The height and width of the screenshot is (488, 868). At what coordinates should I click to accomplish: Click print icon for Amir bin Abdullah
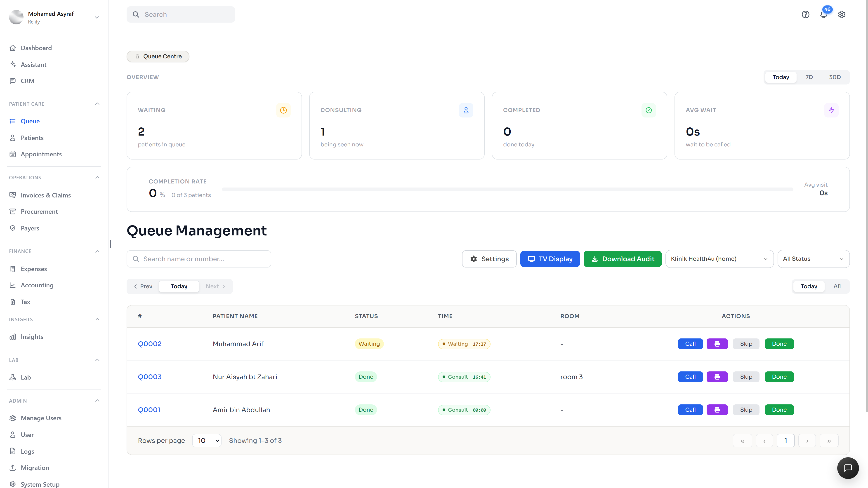[717, 410]
